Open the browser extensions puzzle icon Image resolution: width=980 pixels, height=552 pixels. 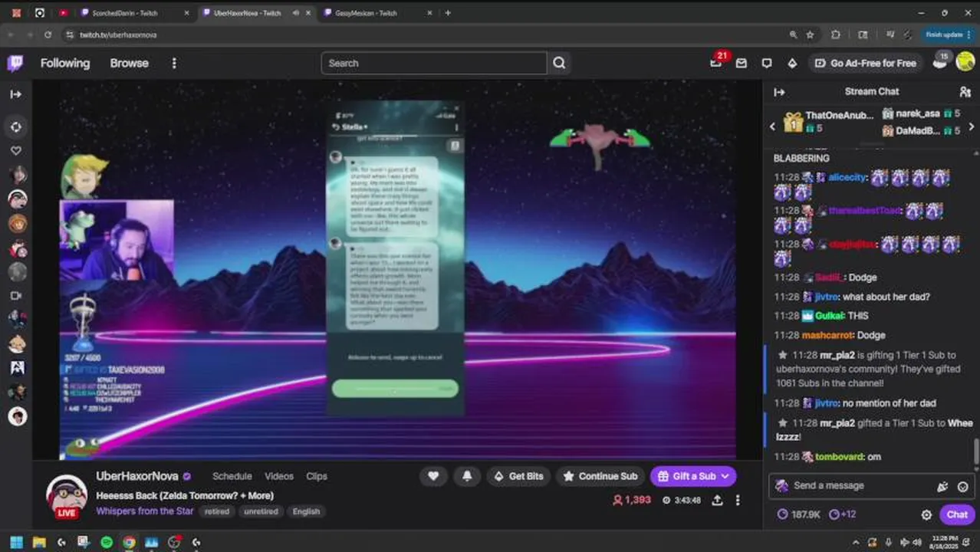tap(836, 34)
